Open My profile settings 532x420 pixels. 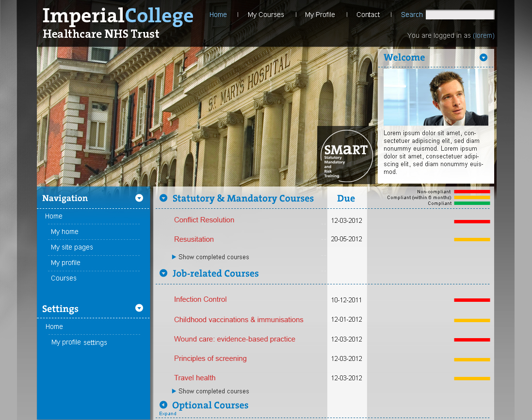point(79,342)
